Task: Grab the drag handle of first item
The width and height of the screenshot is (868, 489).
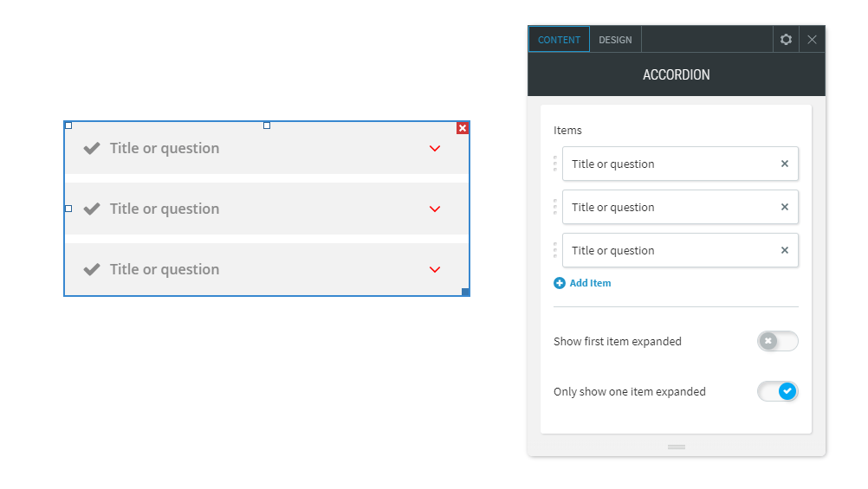Action: pyautogui.click(x=555, y=164)
